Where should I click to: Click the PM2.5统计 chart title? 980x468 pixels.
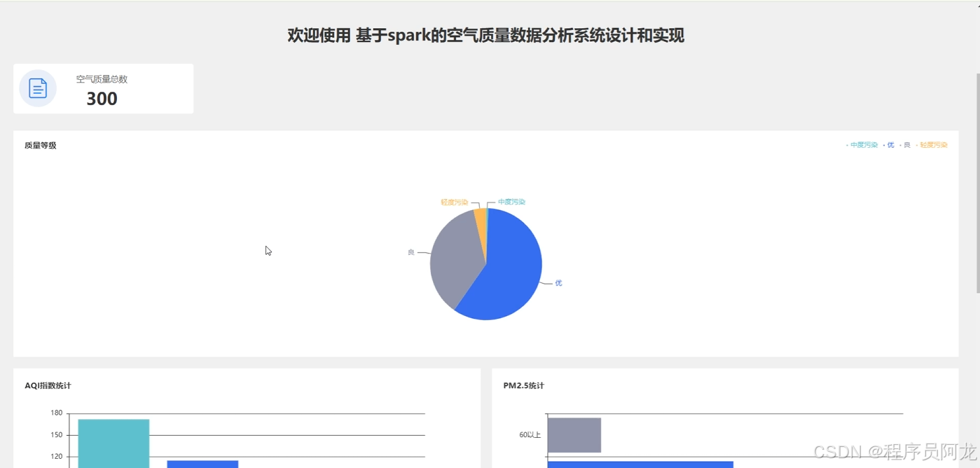523,386
